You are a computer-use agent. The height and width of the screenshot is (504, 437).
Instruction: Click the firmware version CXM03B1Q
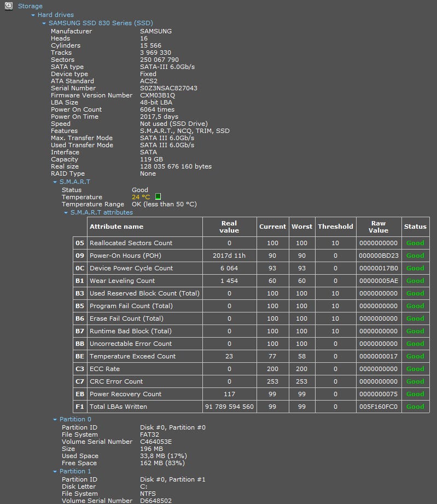tap(158, 95)
